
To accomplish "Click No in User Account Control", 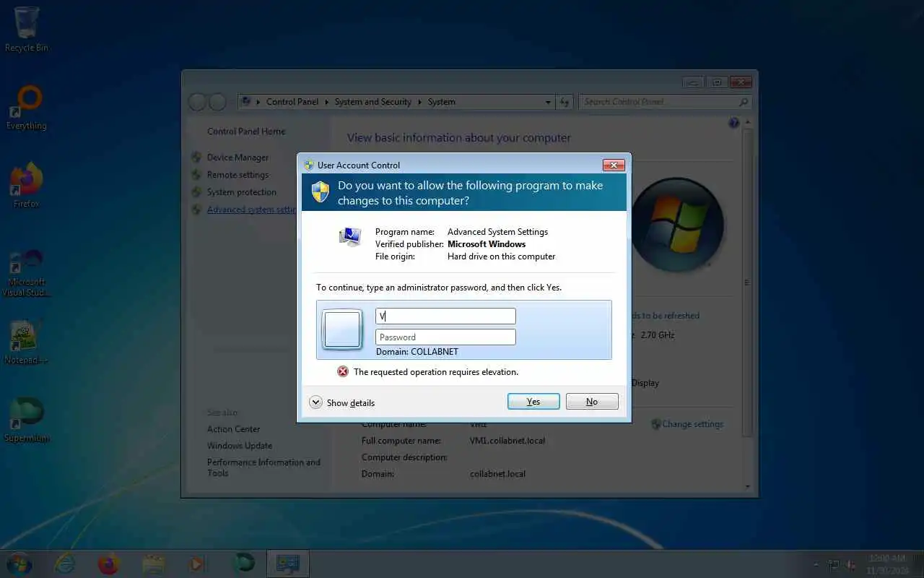I will coord(592,402).
